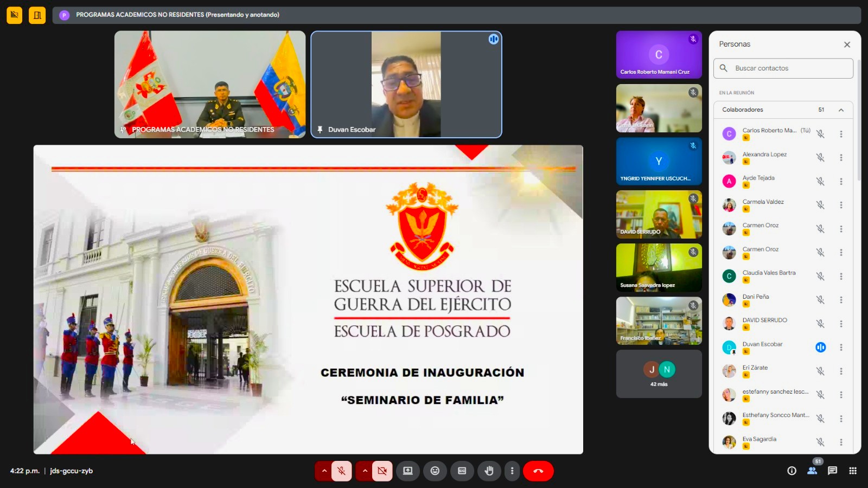Screen dimensions: 868x488
Task: Click the 'Colaboradores' section header text
Action: coord(742,110)
